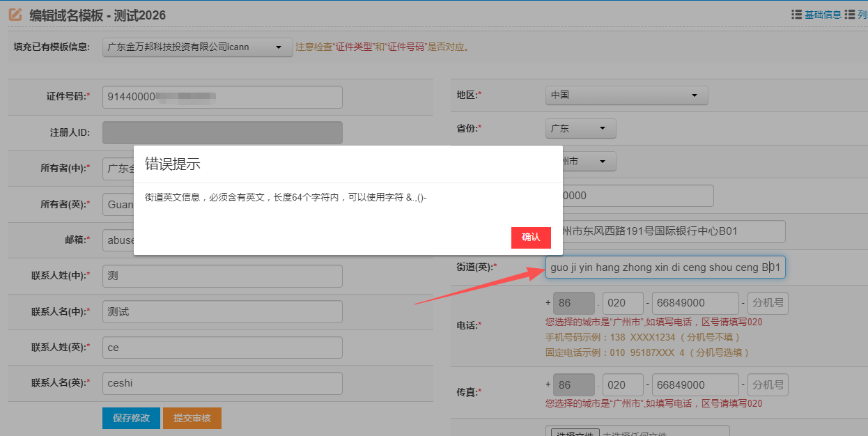The height and width of the screenshot is (436, 868).
Task: Open the 填充已有模板信息 template dropdown
Action: (x=198, y=47)
